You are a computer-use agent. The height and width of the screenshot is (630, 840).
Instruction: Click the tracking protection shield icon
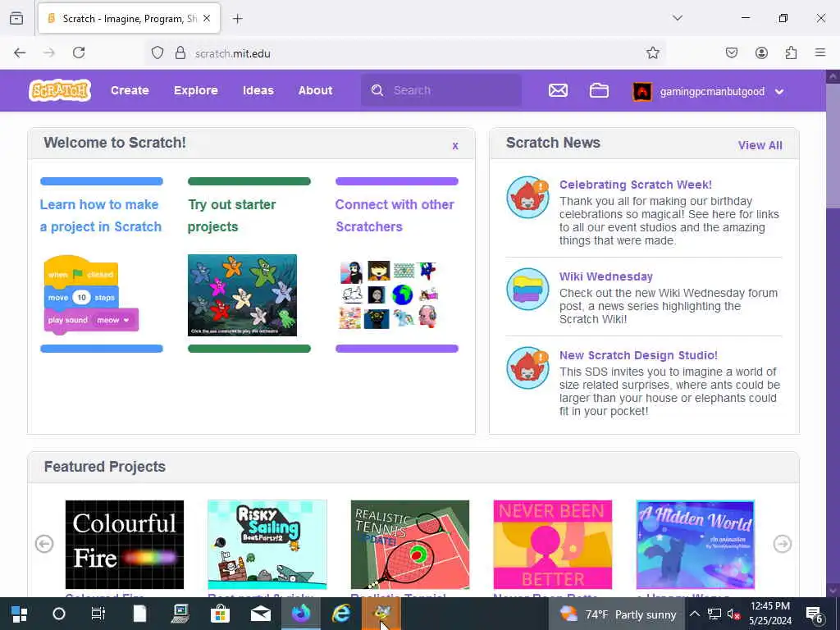(x=157, y=52)
